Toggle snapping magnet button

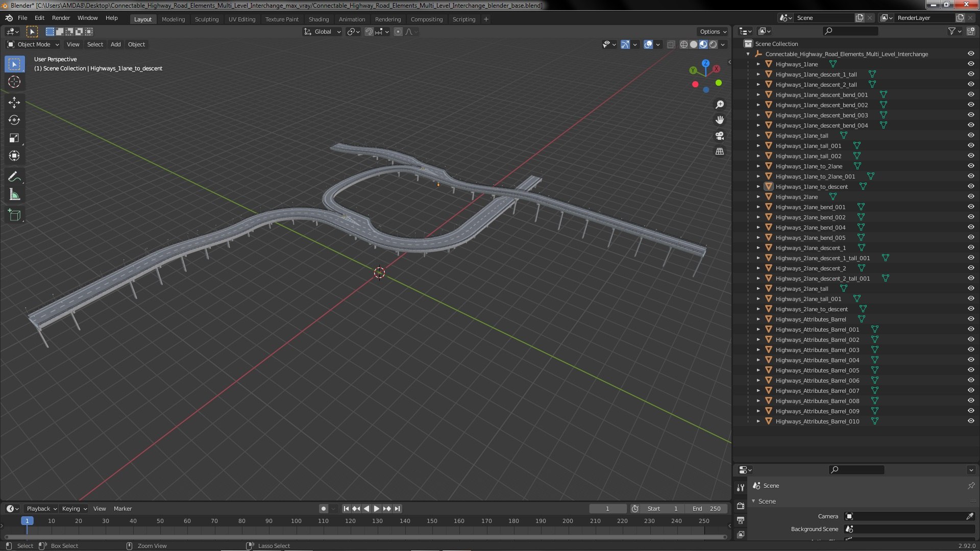click(369, 32)
